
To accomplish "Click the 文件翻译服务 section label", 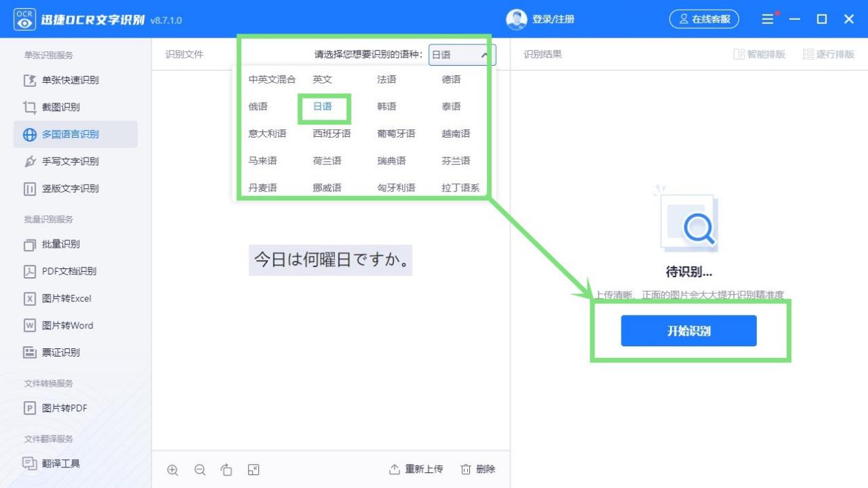I will click(49, 439).
